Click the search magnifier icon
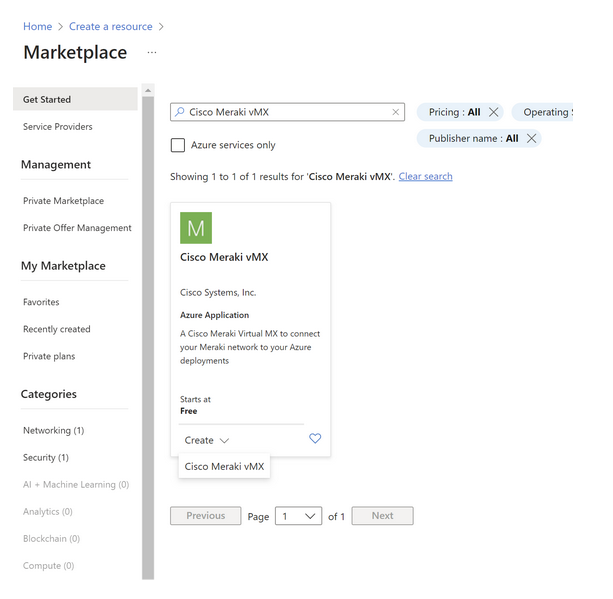Screen dimensions: 613x599 point(179,112)
